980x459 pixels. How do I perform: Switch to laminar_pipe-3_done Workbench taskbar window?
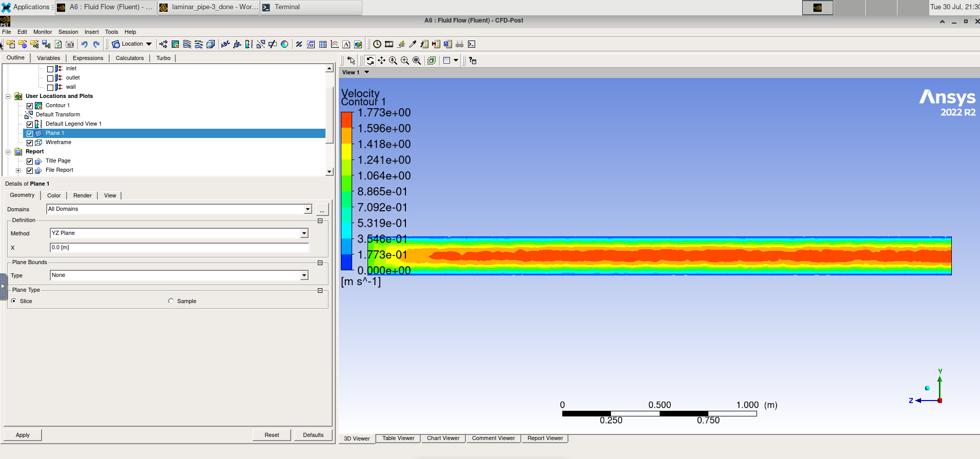click(209, 7)
